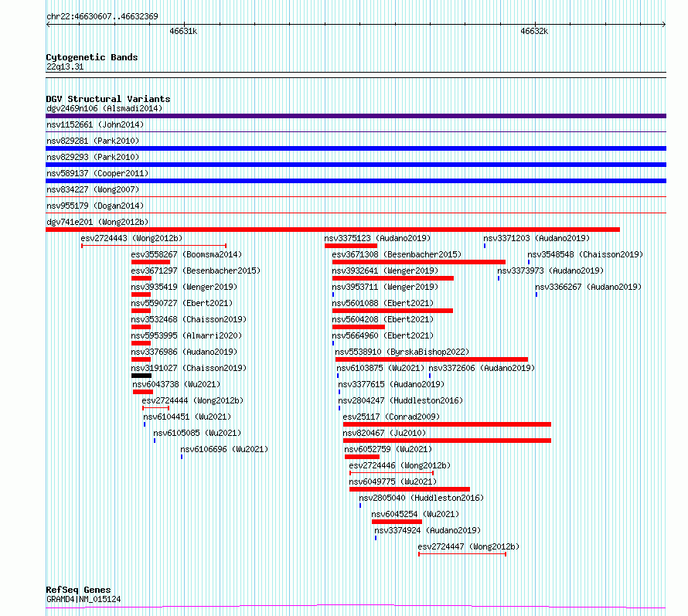Click nsv6105085 (Wu2021) label

197,433
